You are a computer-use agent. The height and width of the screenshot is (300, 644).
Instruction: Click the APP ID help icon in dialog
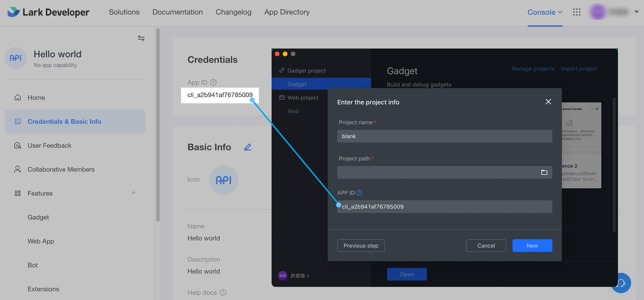pyautogui.click(x=359, y=193)
